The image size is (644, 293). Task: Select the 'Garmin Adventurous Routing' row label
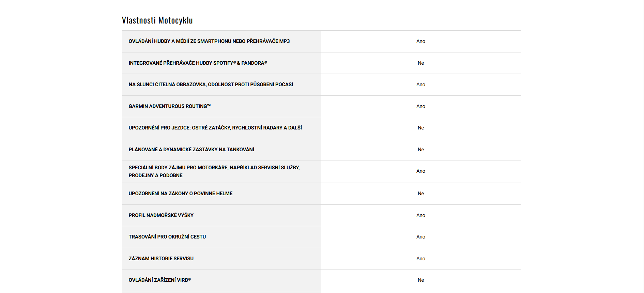[x=169, y=106]
